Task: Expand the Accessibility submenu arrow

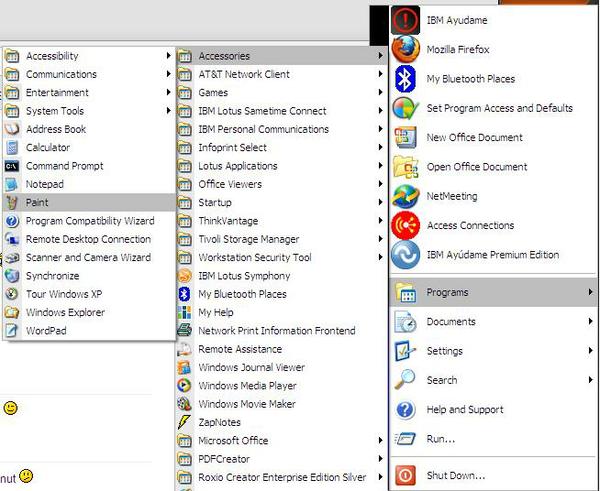Action: pyautogui.click(x=168, y=56)
